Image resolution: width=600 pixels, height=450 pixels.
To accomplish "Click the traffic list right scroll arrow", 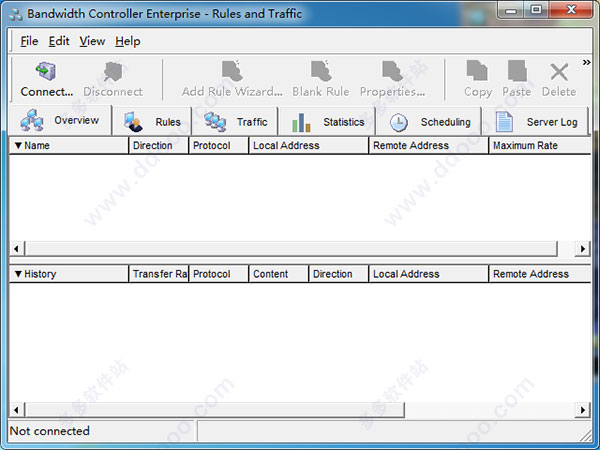I will tap(582, 410).
